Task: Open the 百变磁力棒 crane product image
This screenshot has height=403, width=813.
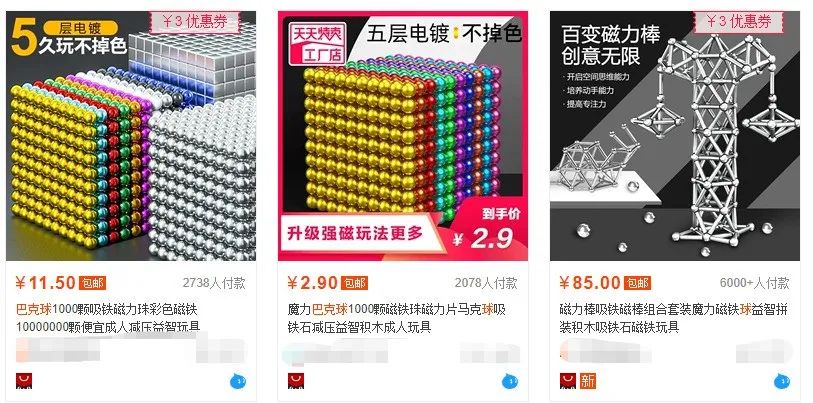Action: 675,136
